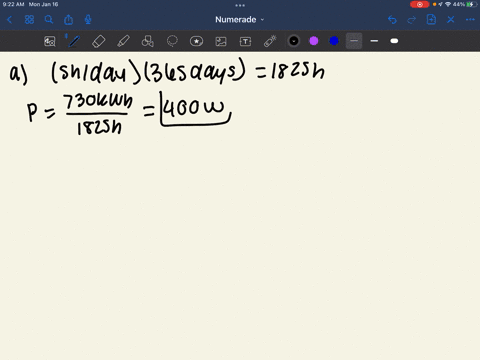Tap the battery status indicator
480x360 pixels.
coord(471,4)
